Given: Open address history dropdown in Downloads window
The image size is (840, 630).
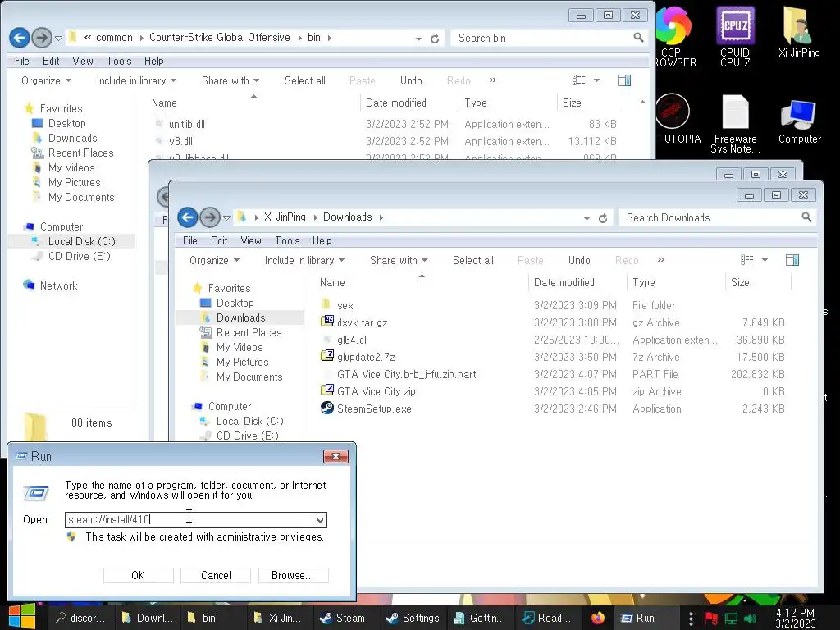Looking at the screenshot, I should pyautogui.click(x=587, y=218).
